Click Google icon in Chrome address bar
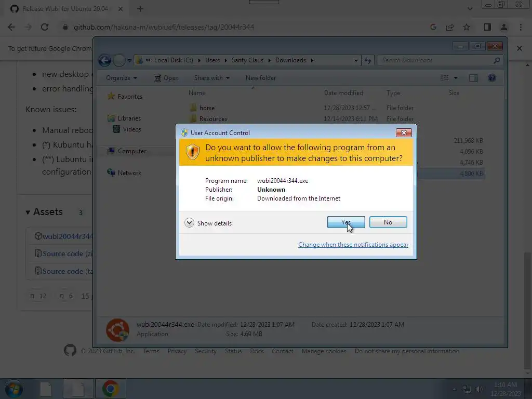This screenshot has height=399, width=532. click(x=433, y=27)
